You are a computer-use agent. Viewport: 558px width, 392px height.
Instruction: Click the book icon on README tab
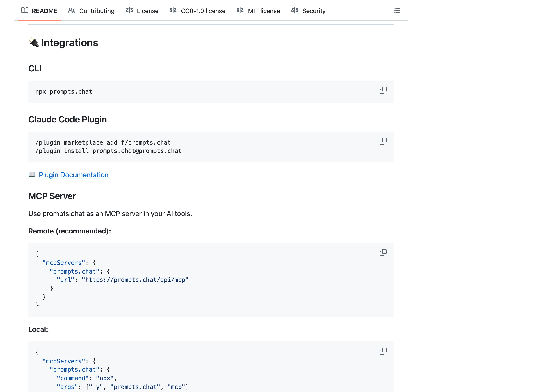pyautogui.click(x=25, y=10)
